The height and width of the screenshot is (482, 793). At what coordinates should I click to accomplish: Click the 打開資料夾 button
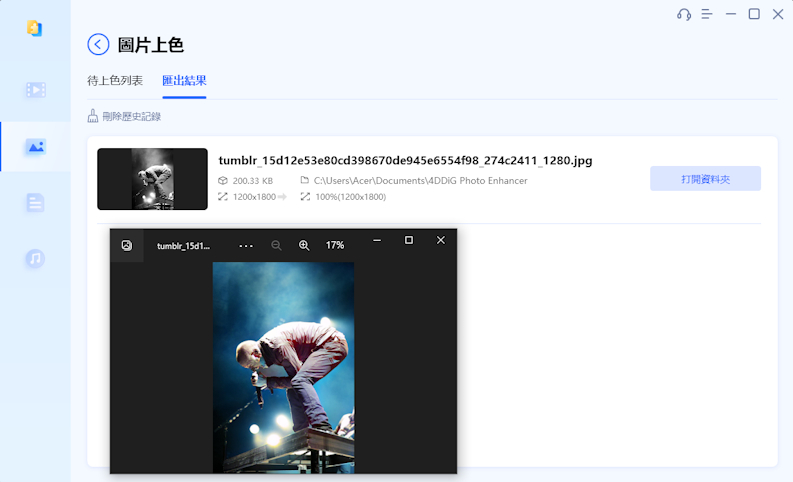pos(705,179)
